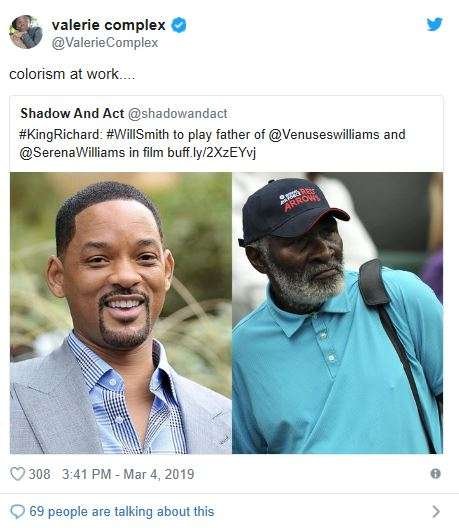This screenshot has height=528, width=459.
Task: Click the 3:41 PM - Mar 4, 2019 timestamp
Action: pos(128,474)
